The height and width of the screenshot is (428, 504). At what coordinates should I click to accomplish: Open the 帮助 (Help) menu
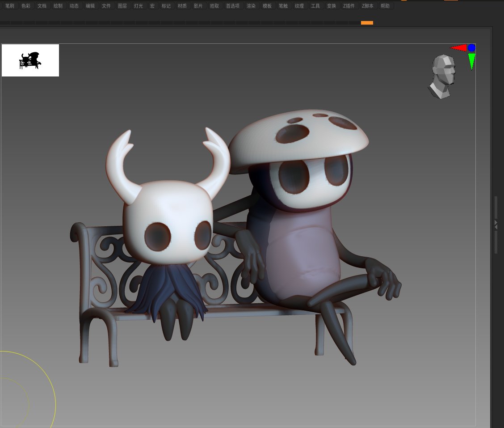[x=385, y=6]
